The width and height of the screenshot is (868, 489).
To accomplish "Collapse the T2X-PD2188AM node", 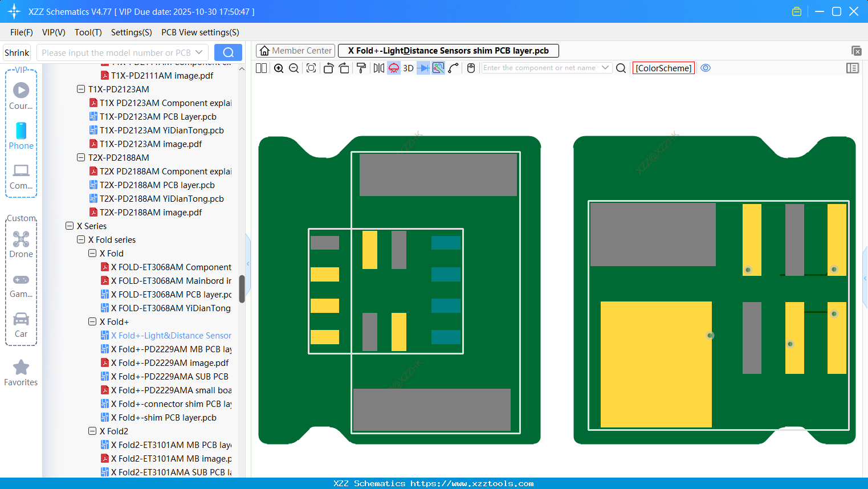I will 81,157.
